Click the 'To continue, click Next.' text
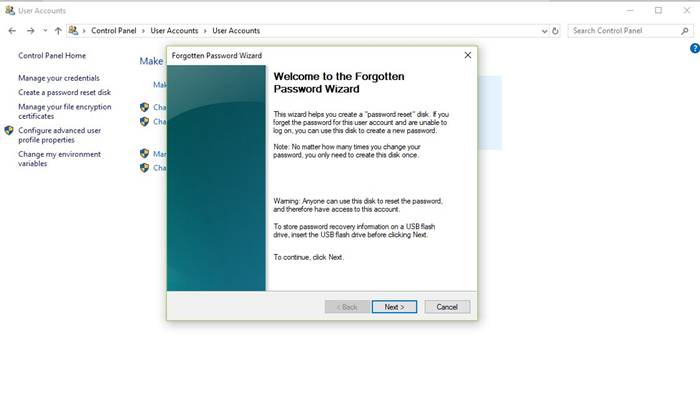The image size is (700, 393). (308, 257)
